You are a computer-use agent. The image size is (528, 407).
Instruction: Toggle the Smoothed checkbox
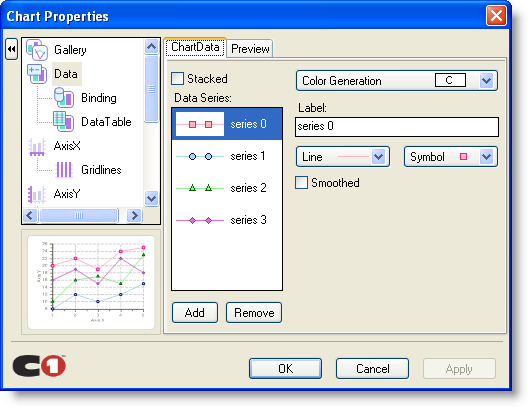301,182
